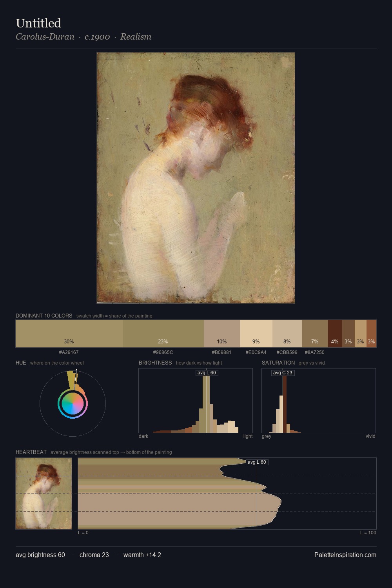This screenshot has width=392, height=588.
Task: Select the 7% swatch #8A7250
Action: (x=315, y=334)
